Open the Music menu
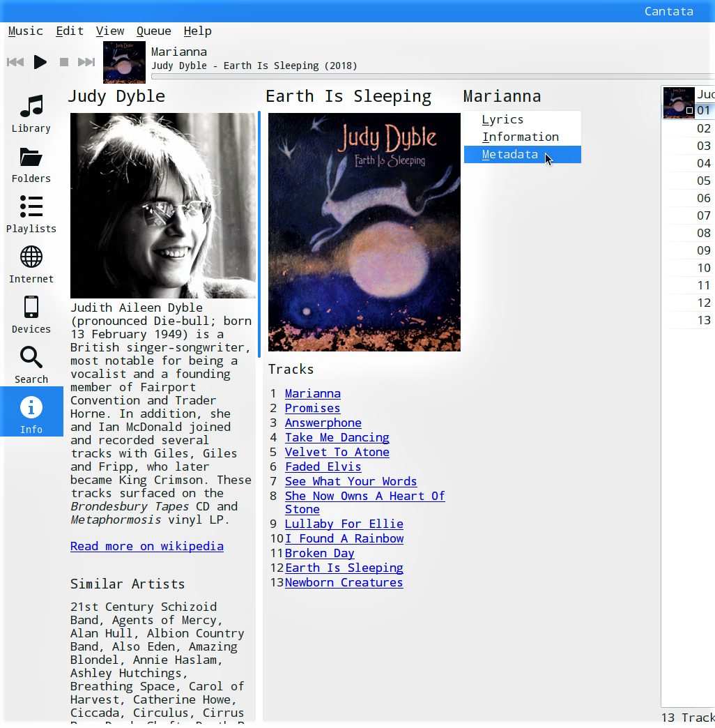This screenshot has height=728, width=715. pos(26,31)
